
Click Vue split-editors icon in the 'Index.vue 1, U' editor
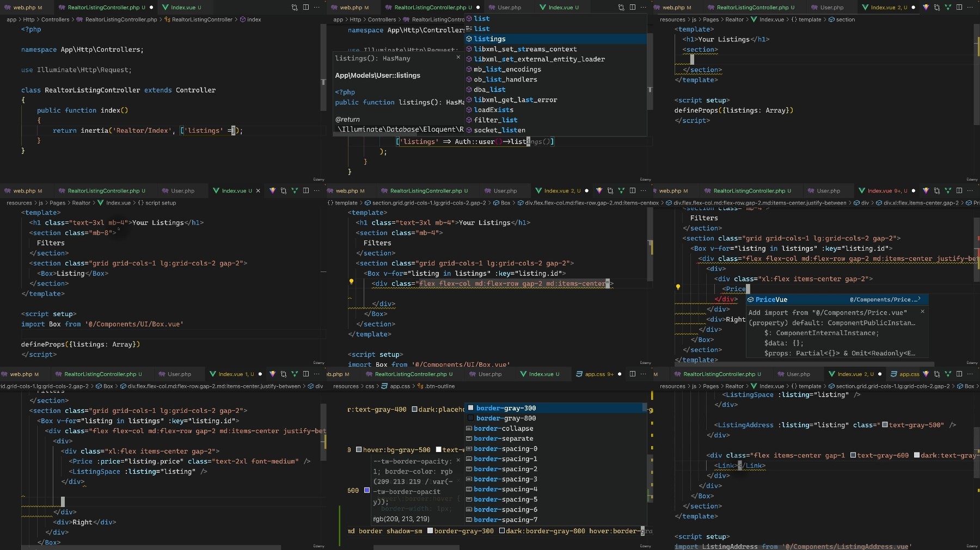click(295, 374)
